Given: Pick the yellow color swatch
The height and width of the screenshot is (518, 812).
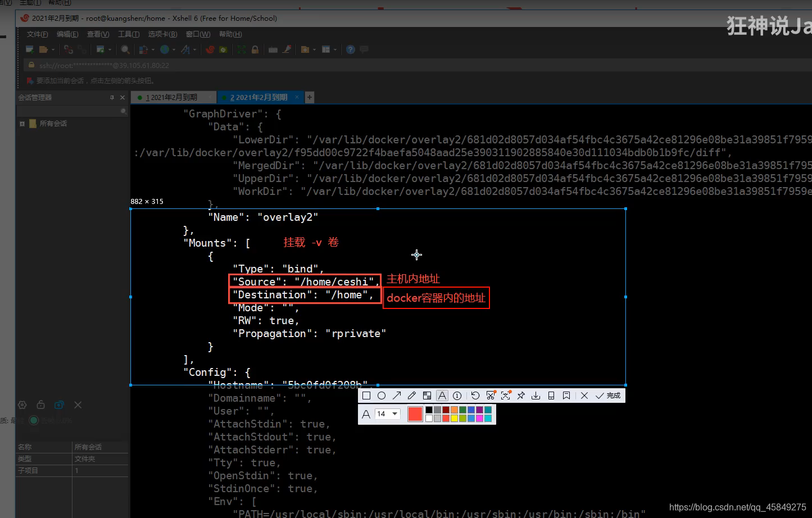Looking at the screenshot, I should [454, 418].
